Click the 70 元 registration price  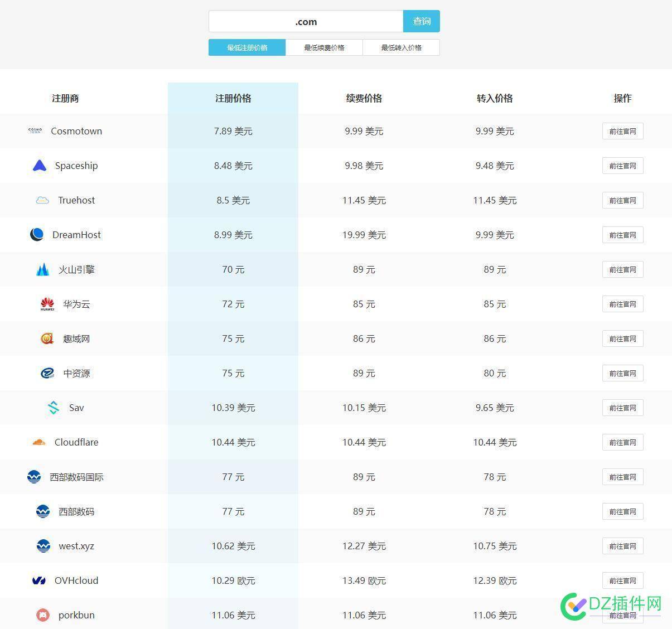233,269
